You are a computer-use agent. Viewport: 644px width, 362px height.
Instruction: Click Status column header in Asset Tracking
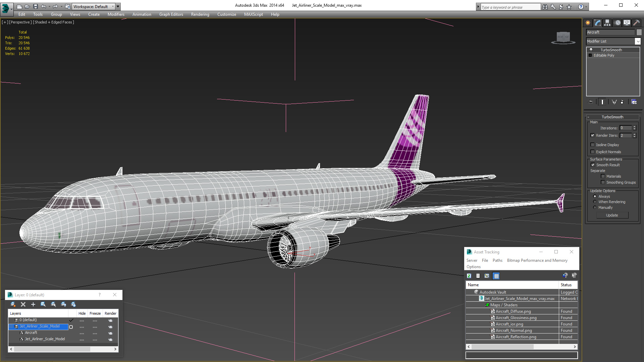pos(568,285)
